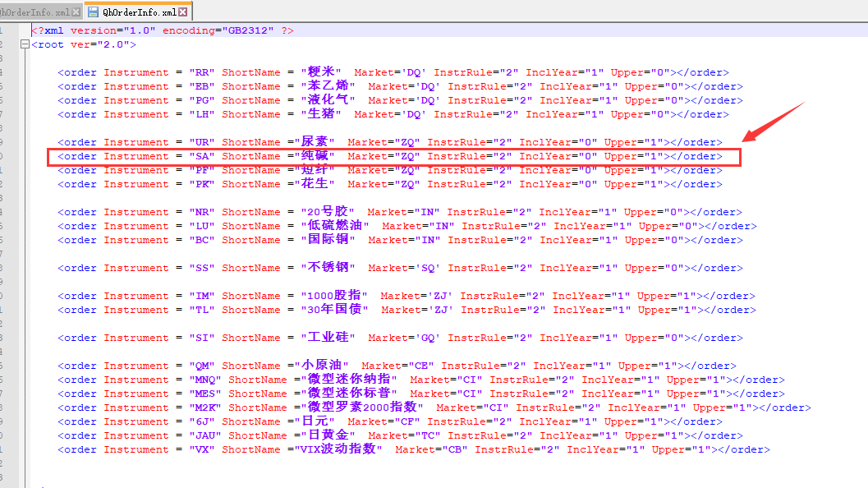Click Instrument "6J" value

tap(201, 421)
